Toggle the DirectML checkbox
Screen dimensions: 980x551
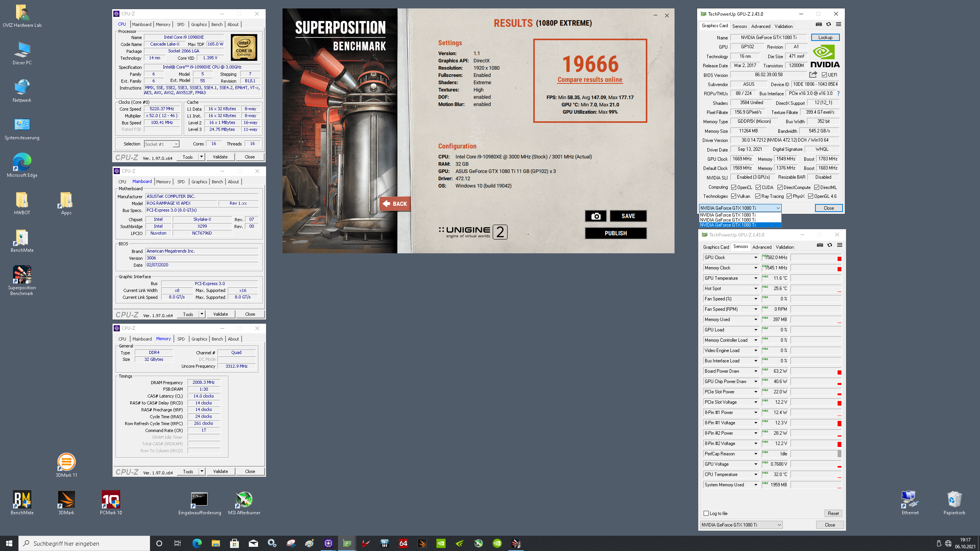[x=817, y=187]
